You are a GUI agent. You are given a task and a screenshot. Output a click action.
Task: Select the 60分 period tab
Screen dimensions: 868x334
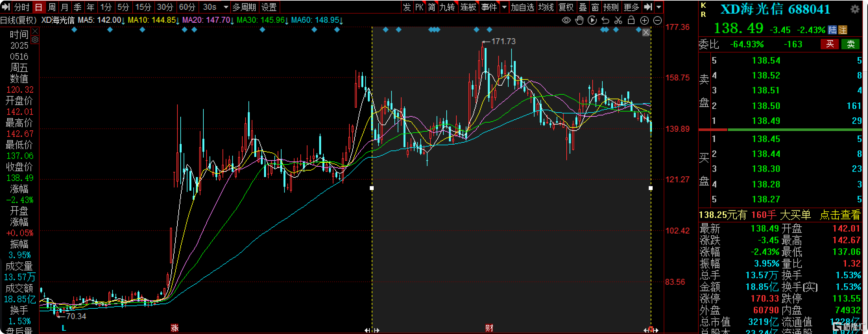point(187,7)
